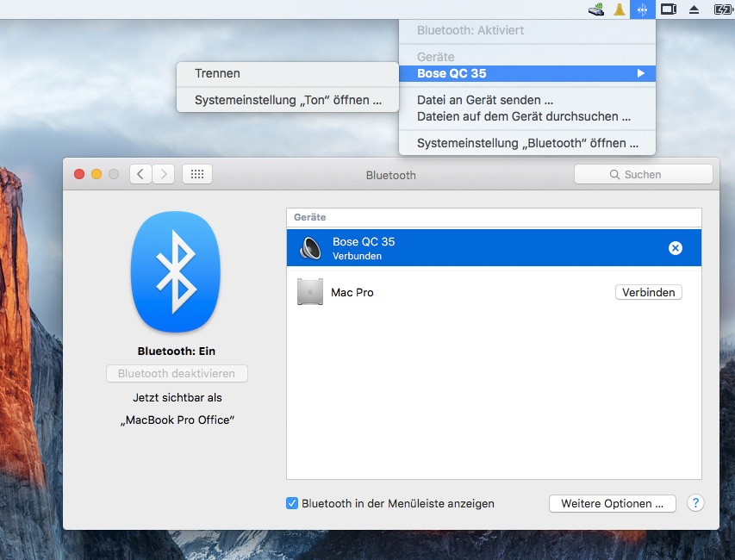735x560 pixels.
Task: Open Systemeinstellung „Ton“ öffnen
Action: (x=287, y=100)
